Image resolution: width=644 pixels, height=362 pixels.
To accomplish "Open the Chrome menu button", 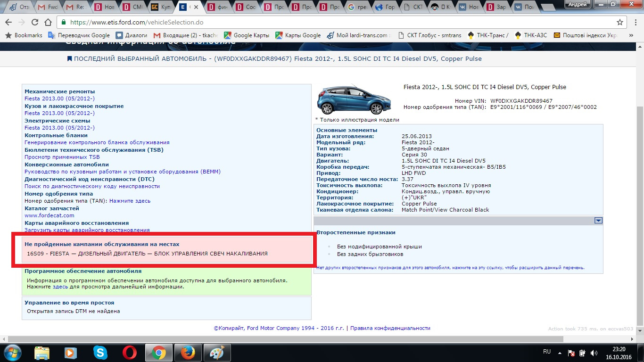I will click(635, 22).
